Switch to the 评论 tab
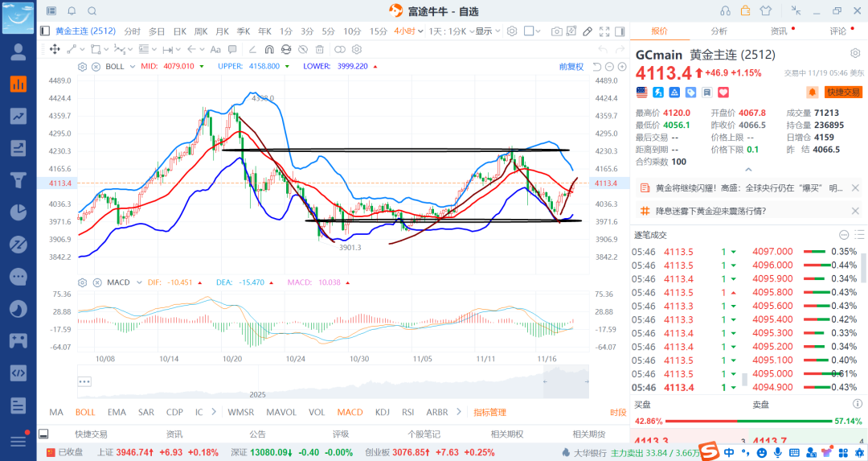This screenshot has height=461, width=868. point(838,31)
